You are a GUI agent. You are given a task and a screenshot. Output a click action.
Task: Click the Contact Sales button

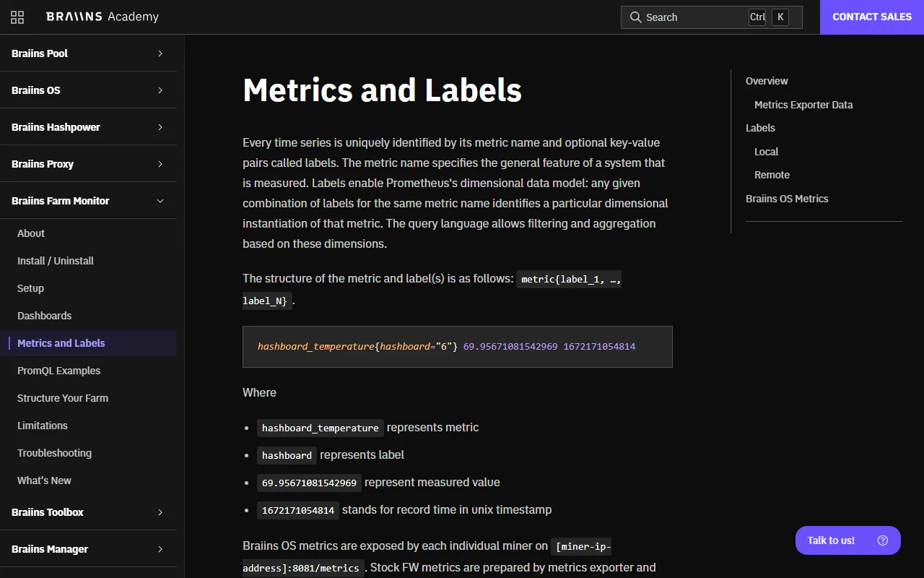872,17
